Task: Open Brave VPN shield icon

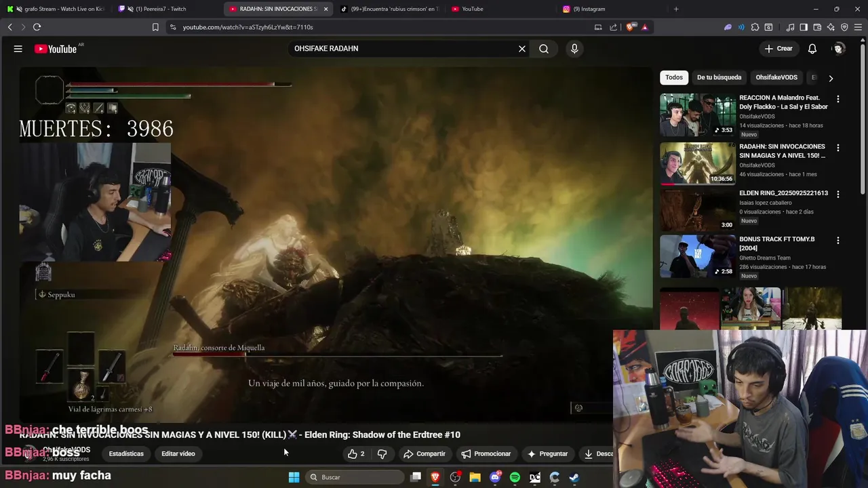Action: tap(844, 27)
